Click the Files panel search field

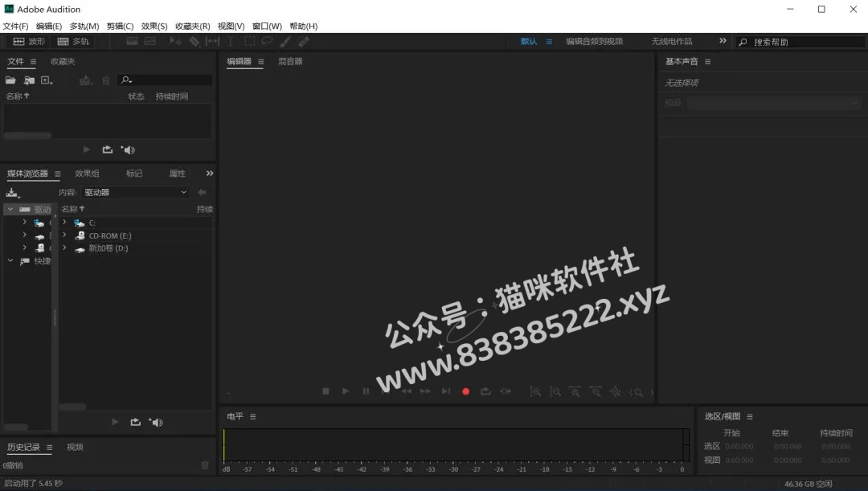165,80
